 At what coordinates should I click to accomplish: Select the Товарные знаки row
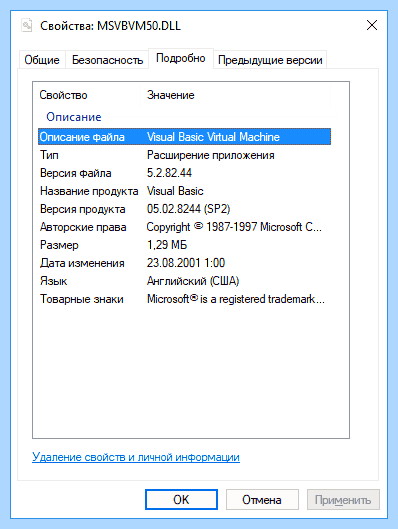(x=184, y=299)
